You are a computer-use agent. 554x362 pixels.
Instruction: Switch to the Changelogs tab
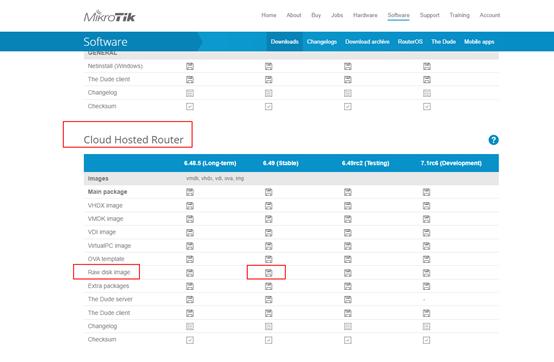click(322, 42)
